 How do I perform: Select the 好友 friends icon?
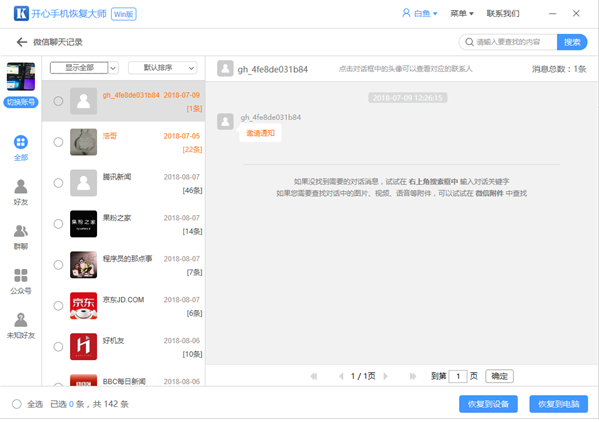pyautogui.click(x=21, y=187)
